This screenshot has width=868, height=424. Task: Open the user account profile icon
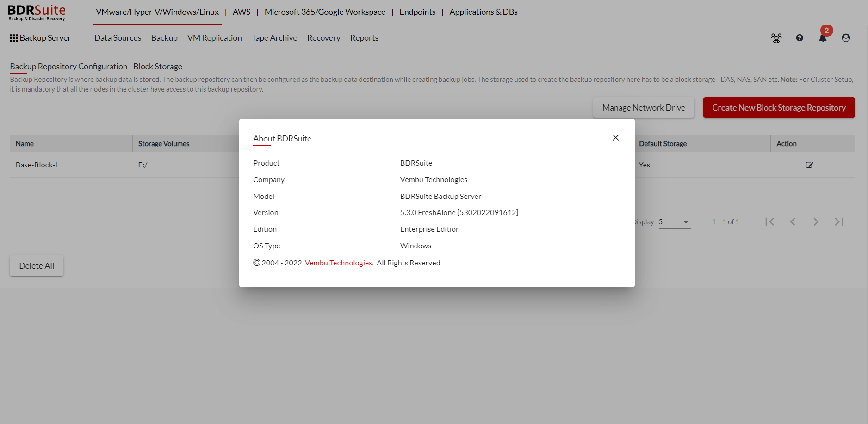click(846, 38)
